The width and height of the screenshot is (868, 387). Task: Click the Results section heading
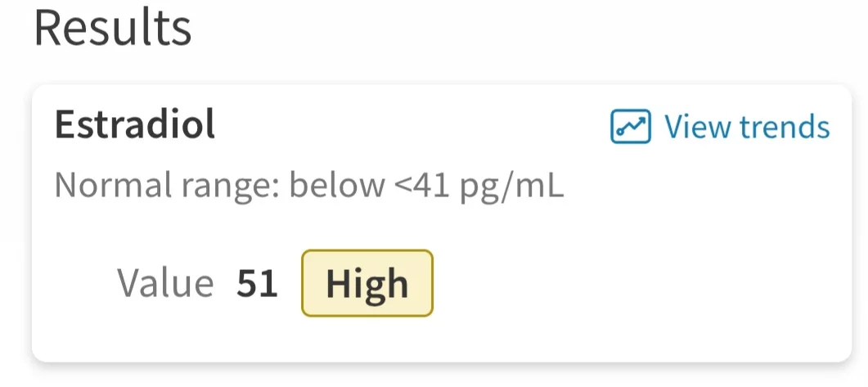point(113,29)
